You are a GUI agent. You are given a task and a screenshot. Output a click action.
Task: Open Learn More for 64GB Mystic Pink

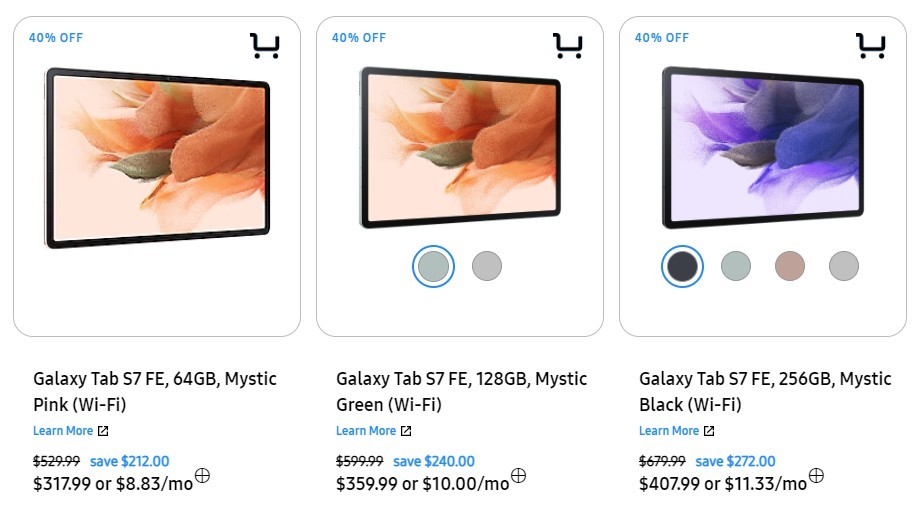[70, 431]
